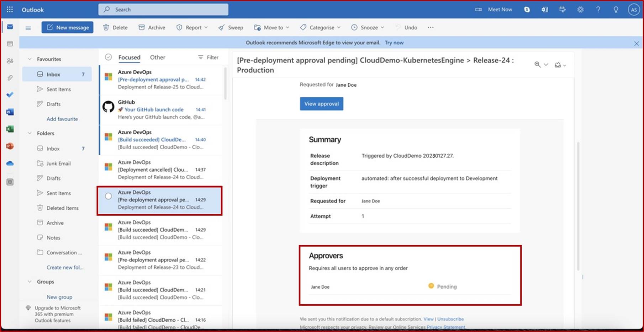
Task: Collapse the Favourites section
Action: click(x=30, y=59)
